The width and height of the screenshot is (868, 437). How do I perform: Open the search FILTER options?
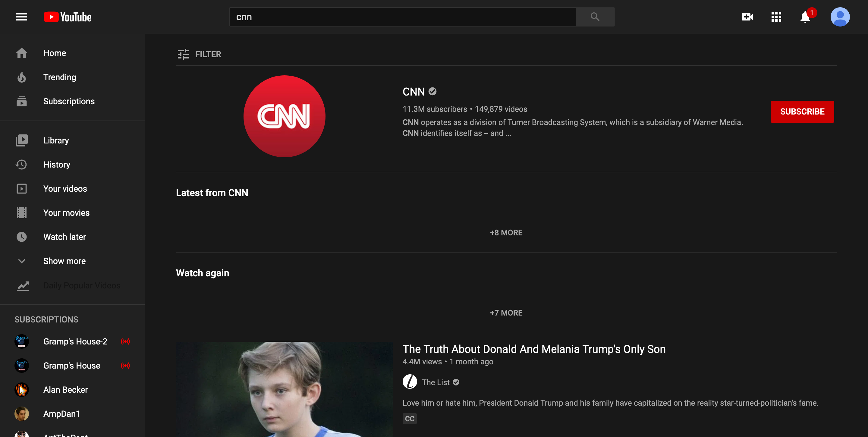(x=200, y=54)
